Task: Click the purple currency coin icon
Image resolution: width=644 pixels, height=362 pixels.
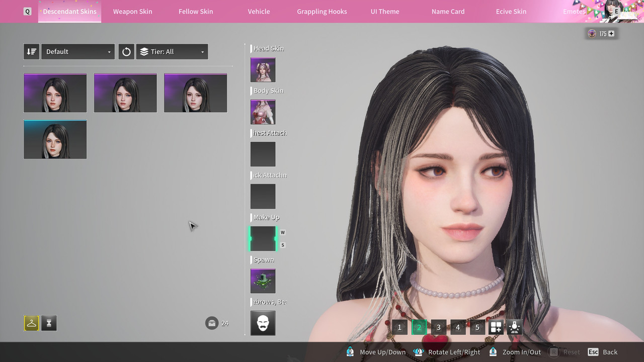Action: coord(592,34)
